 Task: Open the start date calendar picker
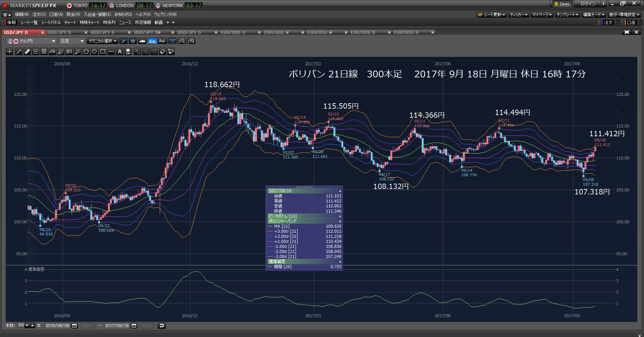pos(75,326)
